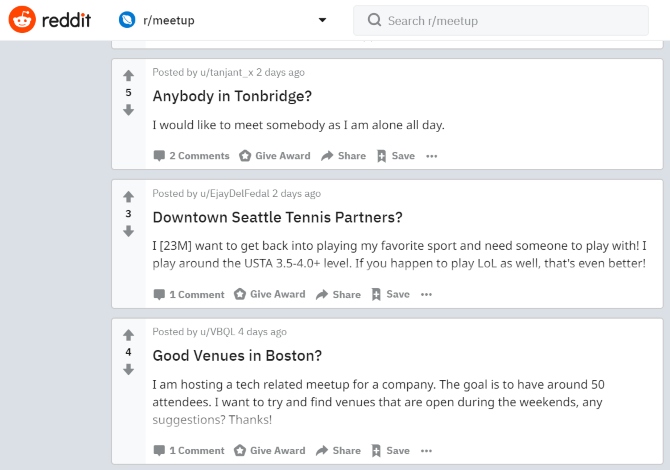Share the Good Venues in Boston post
The width and height of the screenshot is (670, 470).
point(338,451)
